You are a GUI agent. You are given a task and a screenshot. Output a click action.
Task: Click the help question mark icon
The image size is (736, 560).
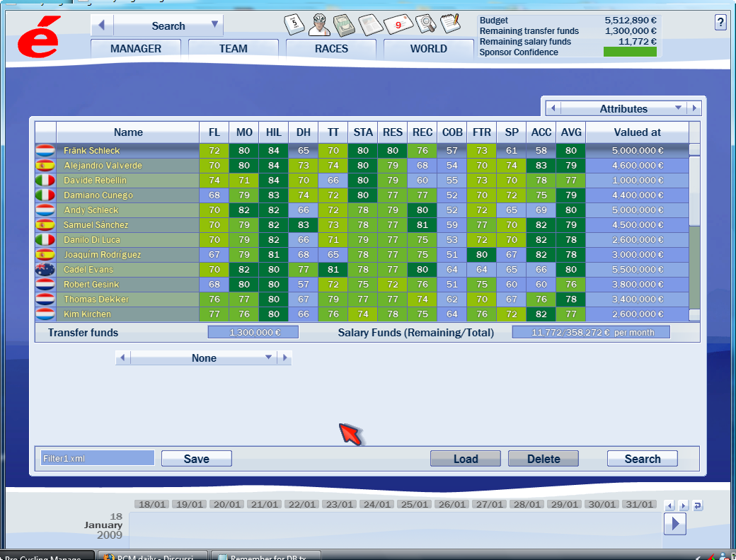[720, 23]
